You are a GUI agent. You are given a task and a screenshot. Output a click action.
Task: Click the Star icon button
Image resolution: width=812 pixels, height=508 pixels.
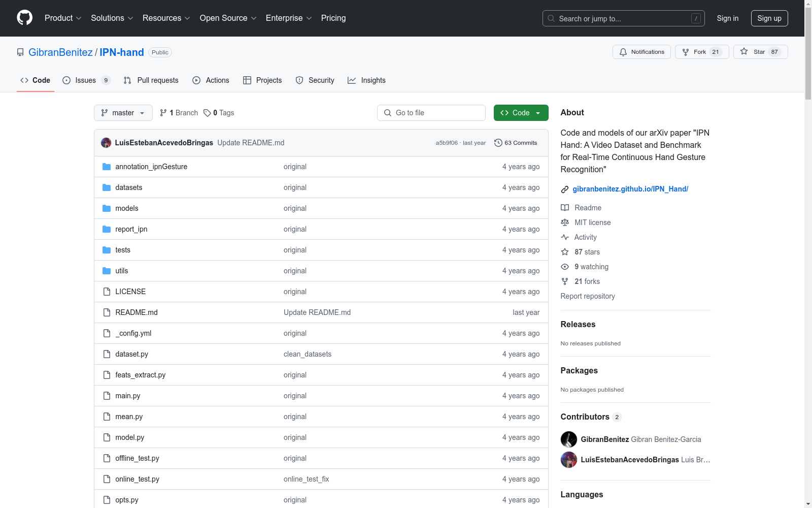[x=744, y=52]
